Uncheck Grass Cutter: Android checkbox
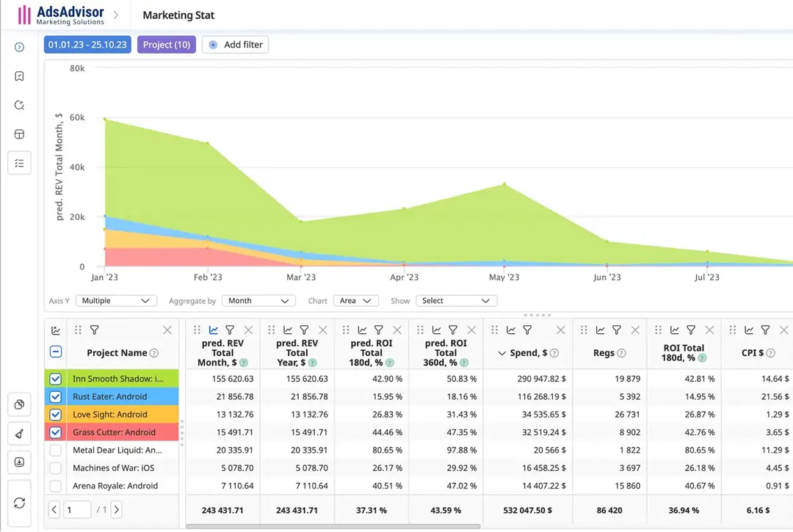 56,432
